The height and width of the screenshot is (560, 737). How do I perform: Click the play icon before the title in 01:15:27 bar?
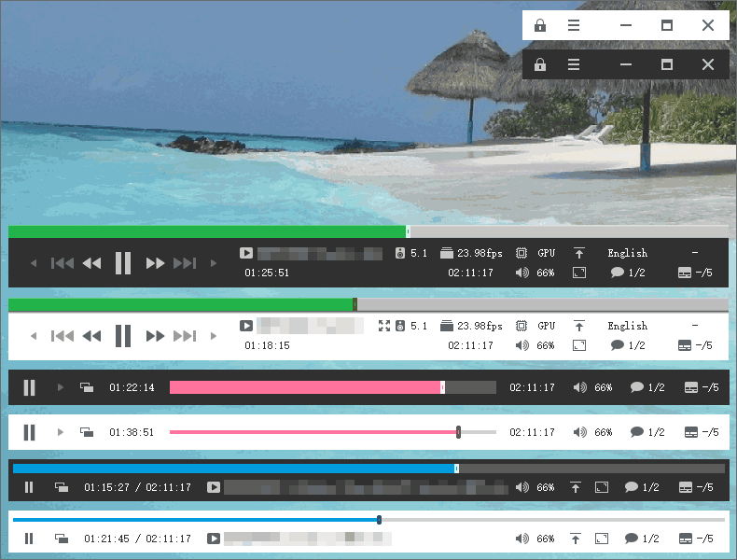(214, 487)
